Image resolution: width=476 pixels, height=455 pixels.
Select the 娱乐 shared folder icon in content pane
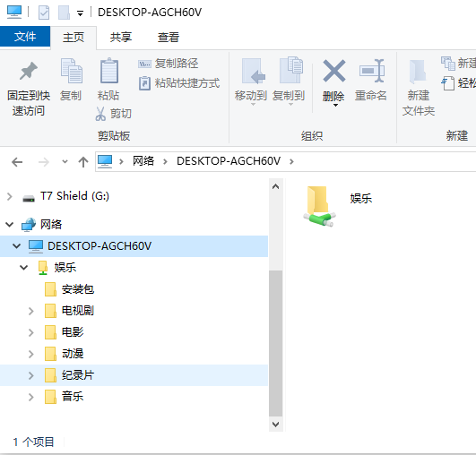tap(319, 206)
